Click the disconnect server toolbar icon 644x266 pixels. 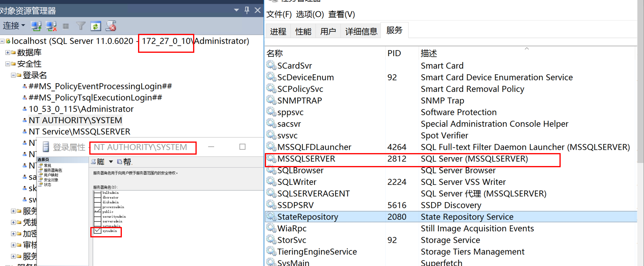(x=51, y=26)
